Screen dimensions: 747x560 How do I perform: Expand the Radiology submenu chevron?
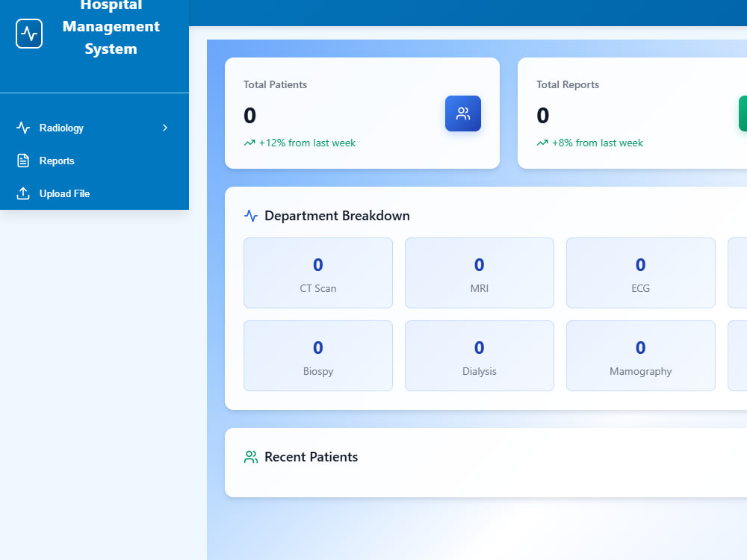click(165, 128)
